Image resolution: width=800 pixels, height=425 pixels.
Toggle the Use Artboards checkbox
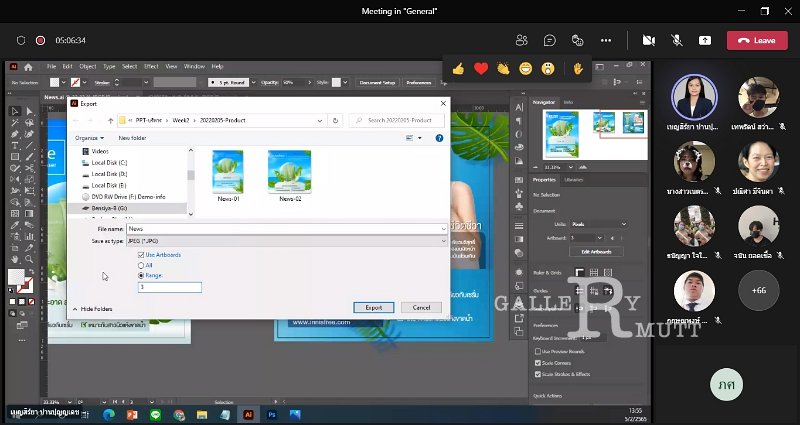click(x=141, y=255)
